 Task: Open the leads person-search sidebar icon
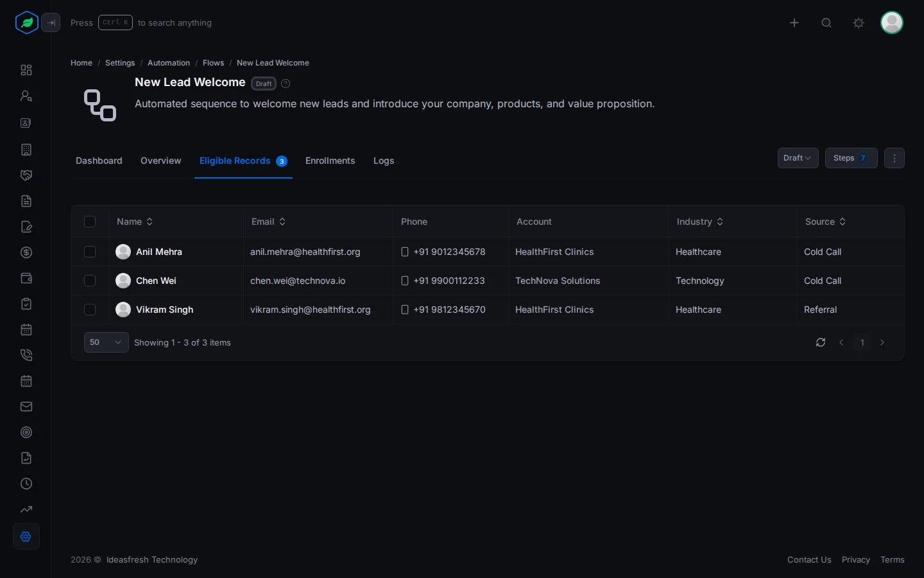click(x=26, y=96)
